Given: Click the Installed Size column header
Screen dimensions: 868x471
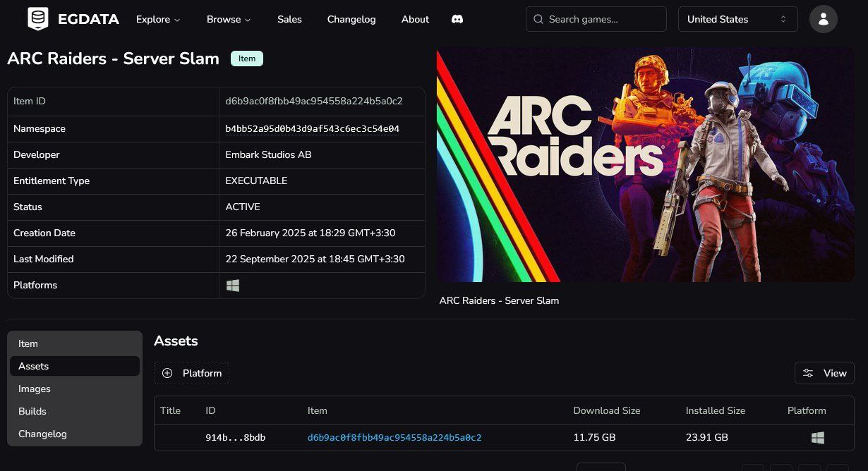Looking at the screenshot, I should coord(716,410).
